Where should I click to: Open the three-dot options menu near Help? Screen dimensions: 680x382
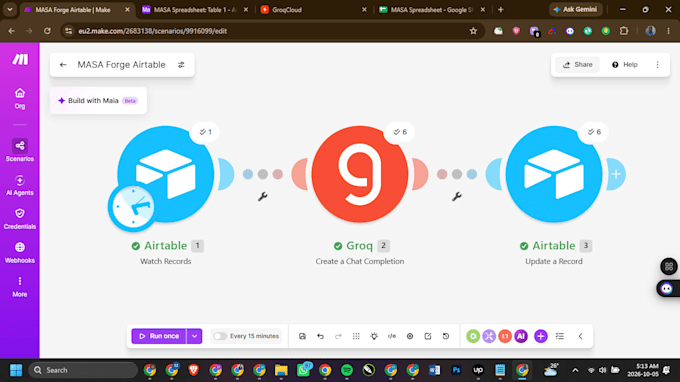click(657, 65)
